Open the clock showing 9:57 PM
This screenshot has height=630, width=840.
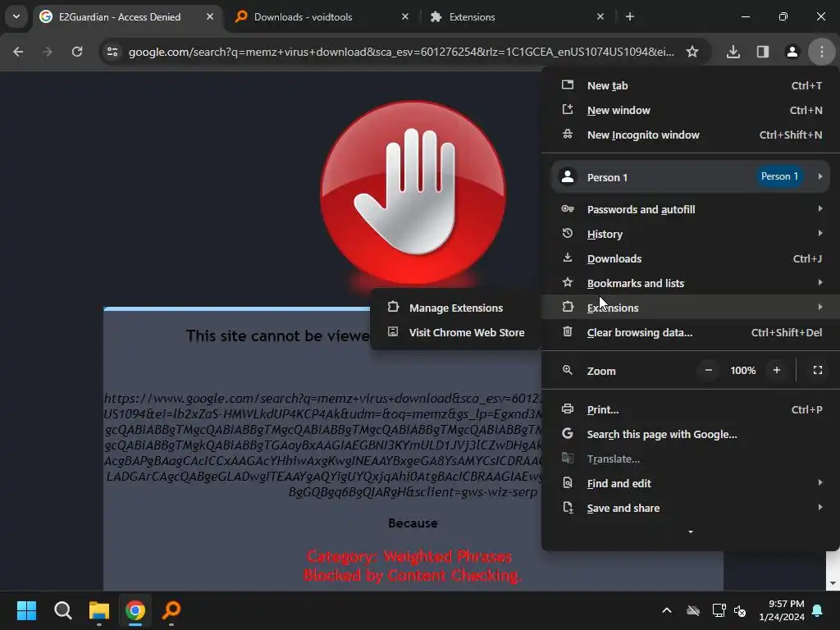pos(782,610)
